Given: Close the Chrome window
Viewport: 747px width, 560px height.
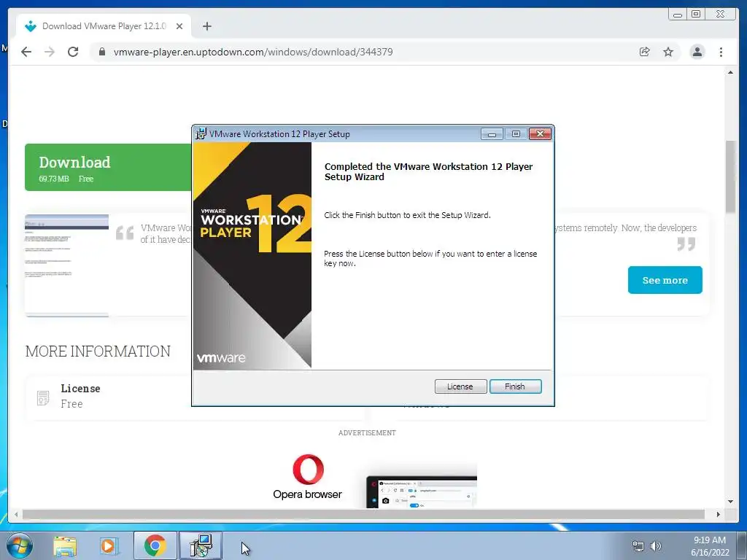Looking at the screenshot, I should 721,15.
